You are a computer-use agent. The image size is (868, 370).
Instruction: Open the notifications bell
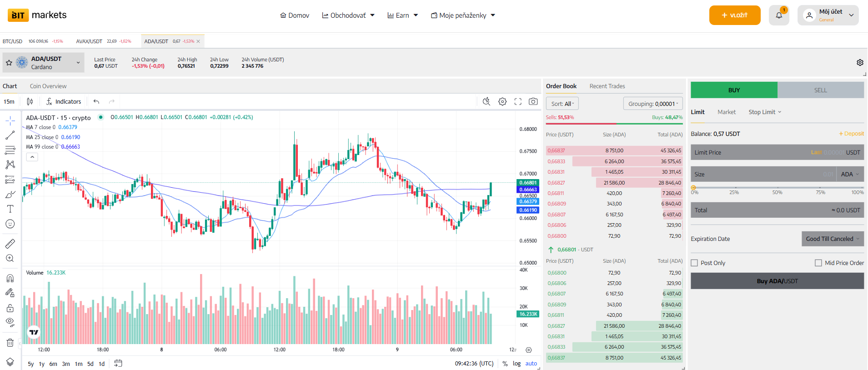tap(779, 15)
